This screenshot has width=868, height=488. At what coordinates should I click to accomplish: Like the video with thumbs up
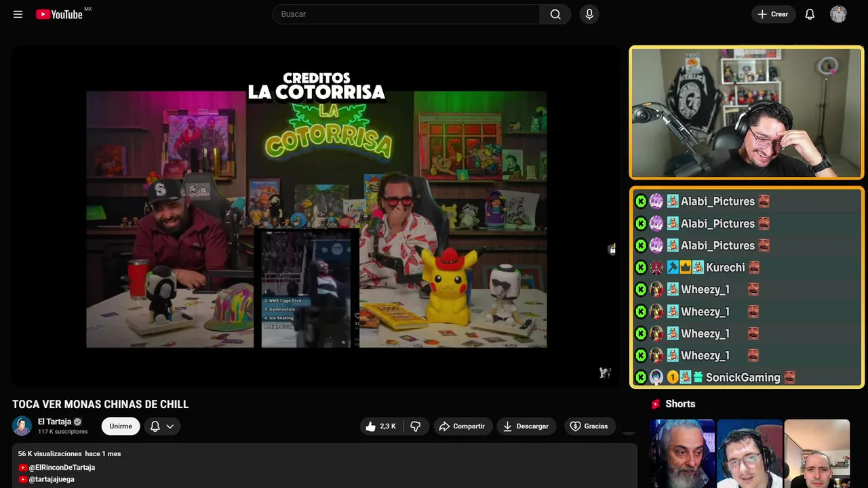(x=381, y=426)
